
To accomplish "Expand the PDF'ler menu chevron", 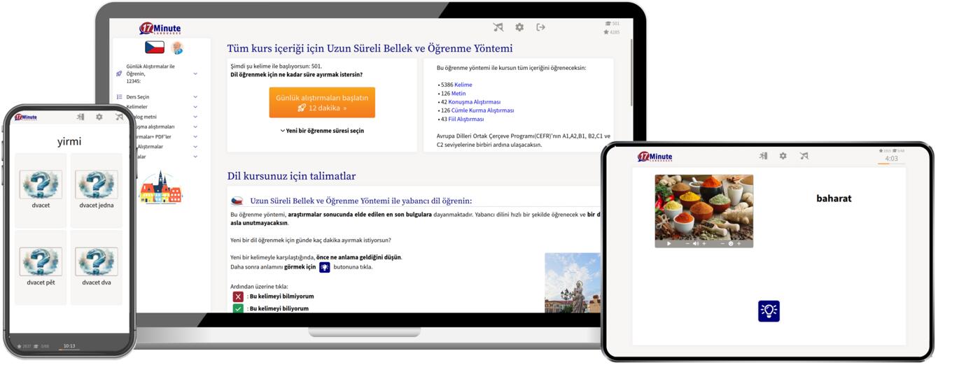I will (x=195, y=137).
